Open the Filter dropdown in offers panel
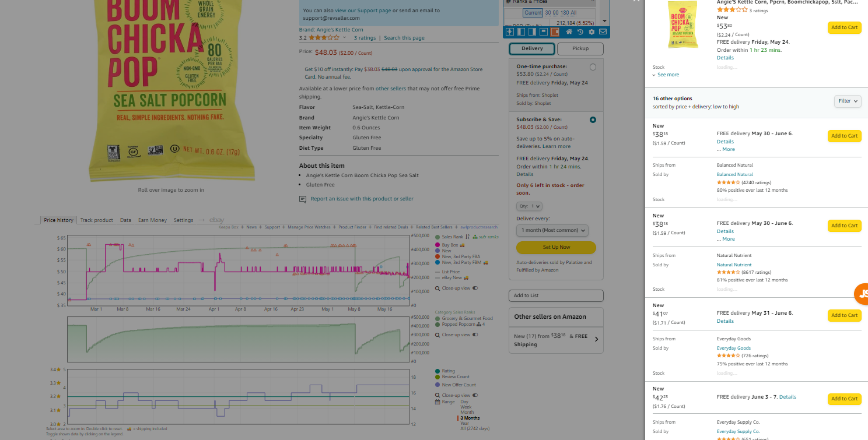Screen dimensions: 868x440 coord(848,101)
